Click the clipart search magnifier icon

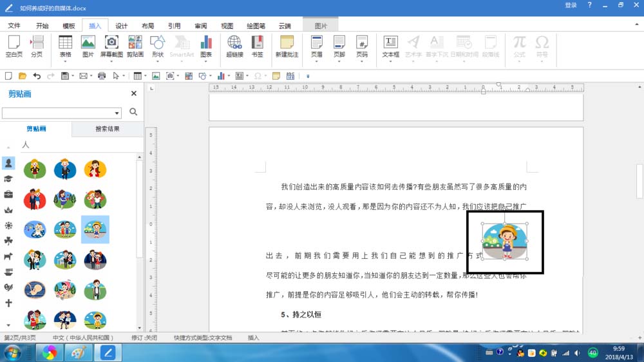[x=133, y=112]
